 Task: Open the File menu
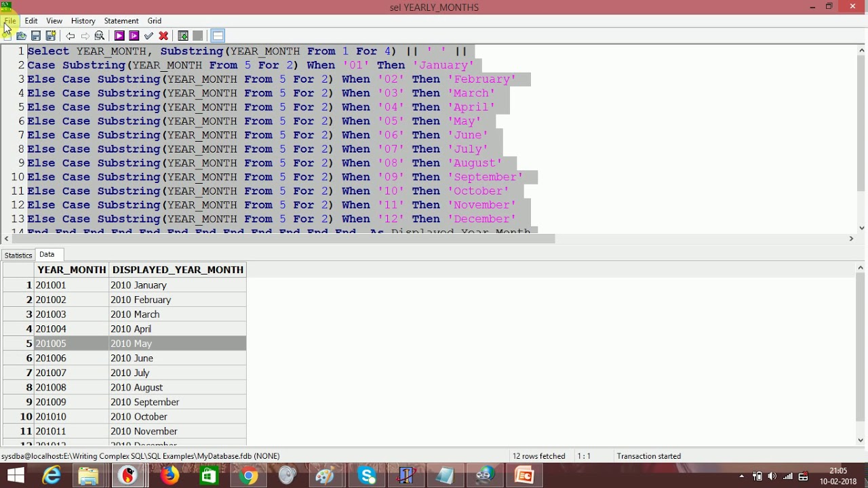(10, 21)
